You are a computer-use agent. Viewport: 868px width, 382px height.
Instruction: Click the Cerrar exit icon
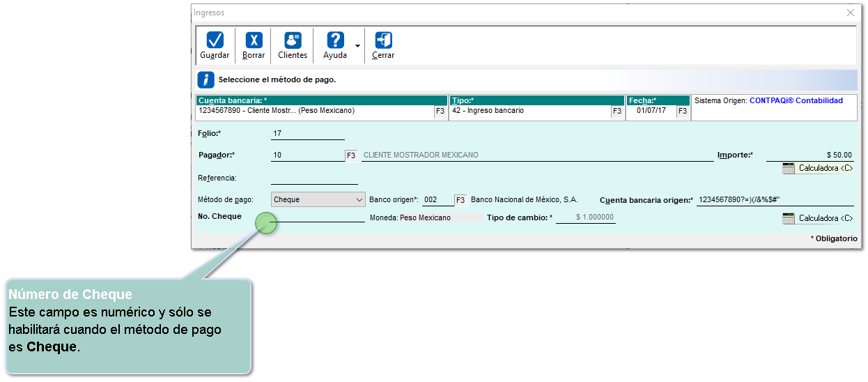click(383, 41)
